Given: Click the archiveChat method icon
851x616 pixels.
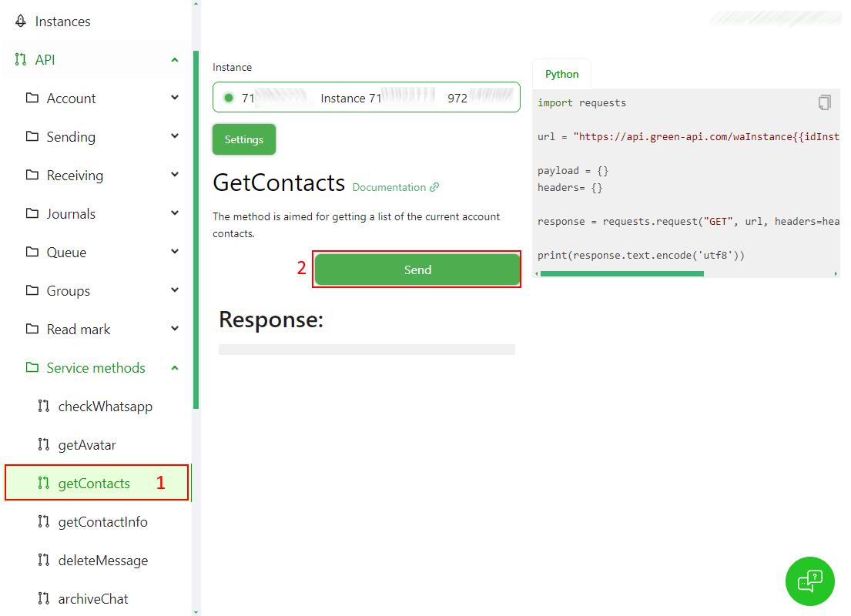Looking at the screenshot, I should [44, 598].
